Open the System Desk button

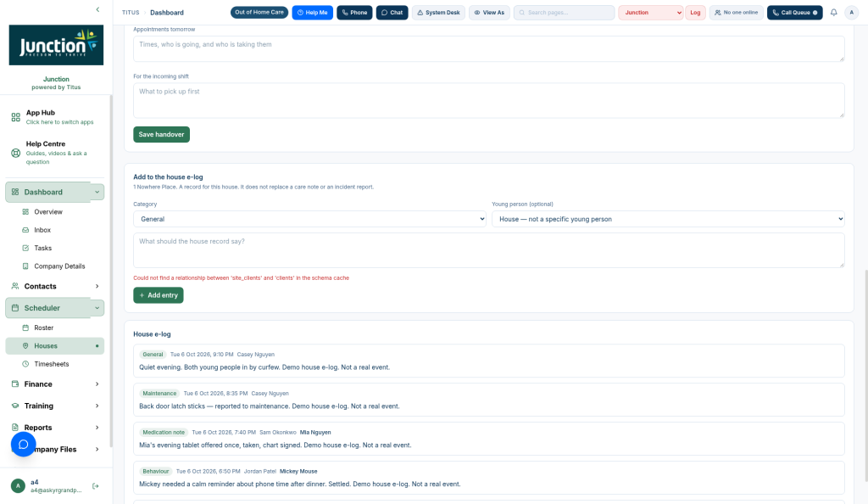coord(438,12)
